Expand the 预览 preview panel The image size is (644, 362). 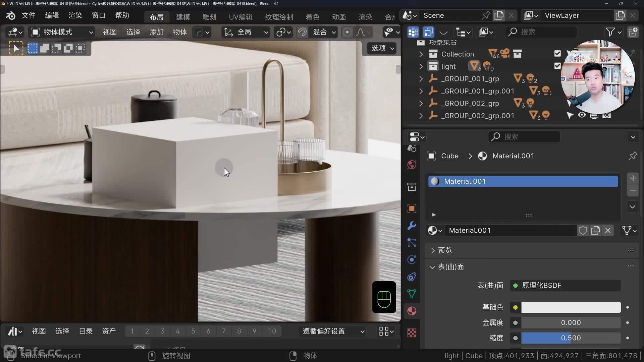[x=433, y=250]
